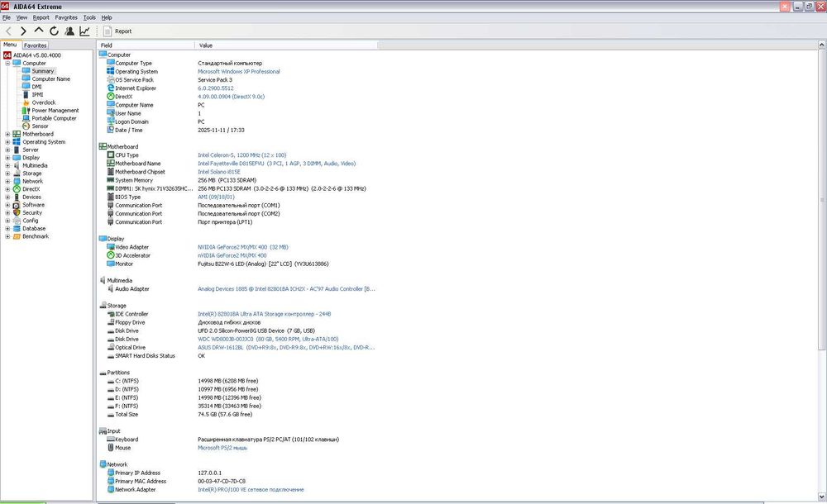
Task: Open the Tools menu
Action: point(89,17)
